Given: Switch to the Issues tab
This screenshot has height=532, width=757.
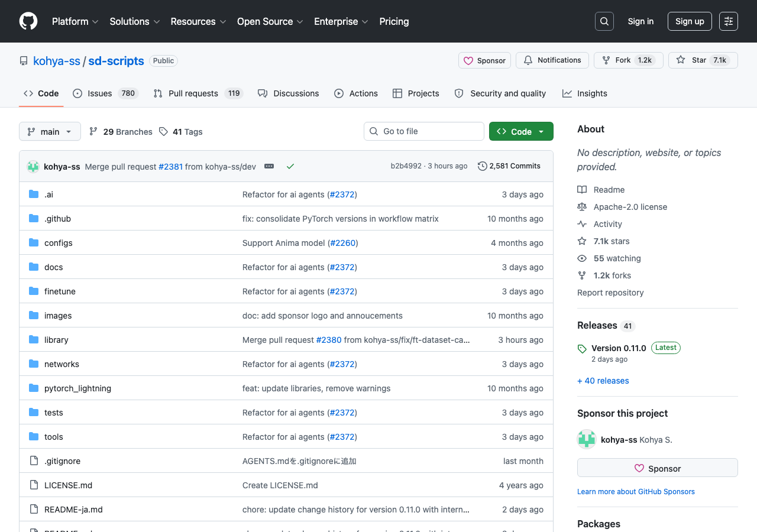Looking at the screenshot, I should point(105,93).
